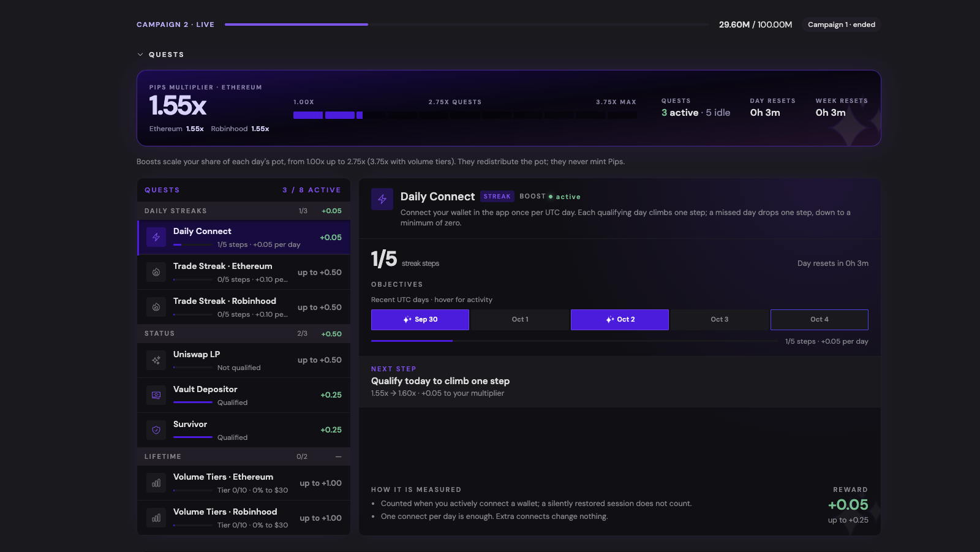Image resolution: width=980 pixels, height=552 pixels.
Task: Click the campaign progress bar
Action: (467, 25)
